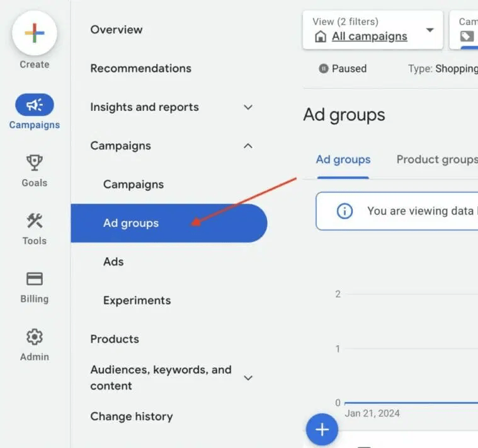Open Recommendations in the side menu
Image resolution: width=478 pixels, height=448 pixels.
[x=140, y=68]
